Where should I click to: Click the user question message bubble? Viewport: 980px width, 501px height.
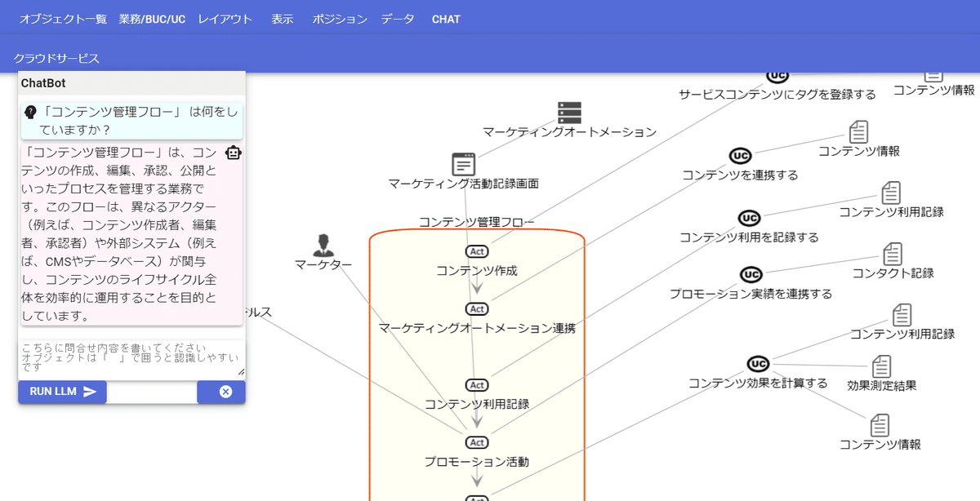tap(131, 121)
